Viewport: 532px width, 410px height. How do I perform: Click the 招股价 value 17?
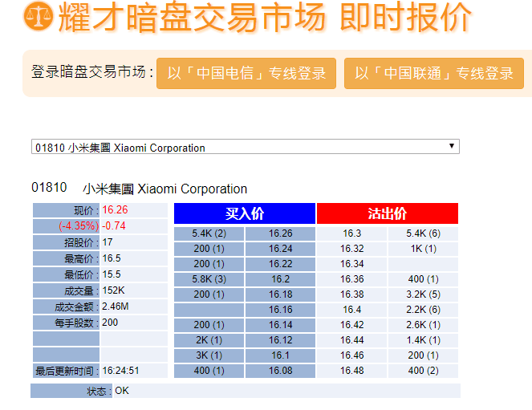coord(108,242)
